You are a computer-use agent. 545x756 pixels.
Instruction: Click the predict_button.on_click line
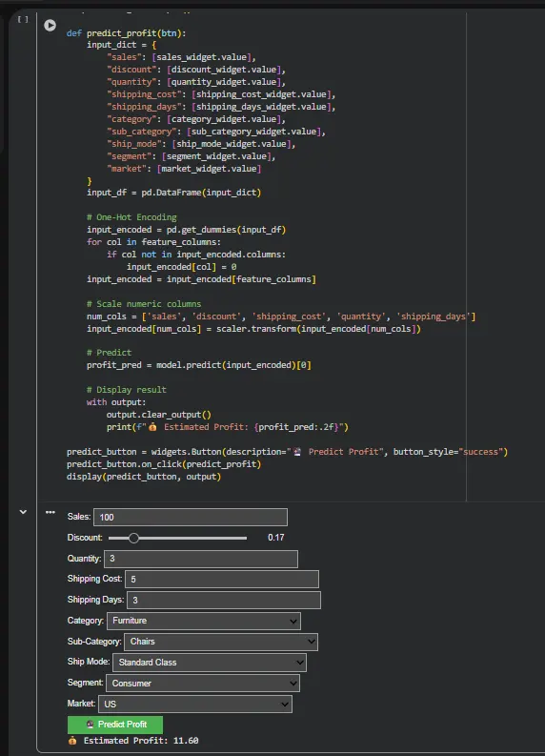[x=164, y=464]
